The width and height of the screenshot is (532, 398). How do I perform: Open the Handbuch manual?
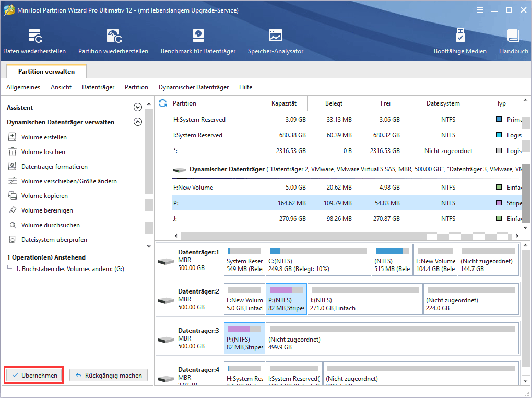[x=513, y=41]
